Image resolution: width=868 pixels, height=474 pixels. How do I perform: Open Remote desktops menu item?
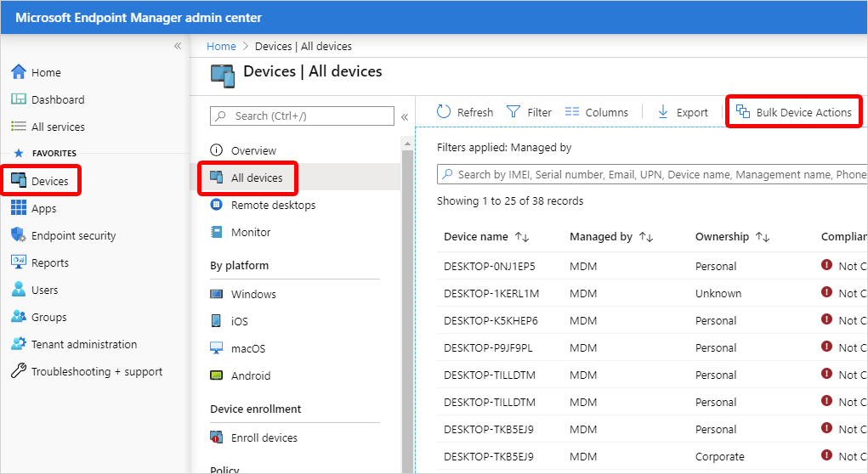click(273, 205)
